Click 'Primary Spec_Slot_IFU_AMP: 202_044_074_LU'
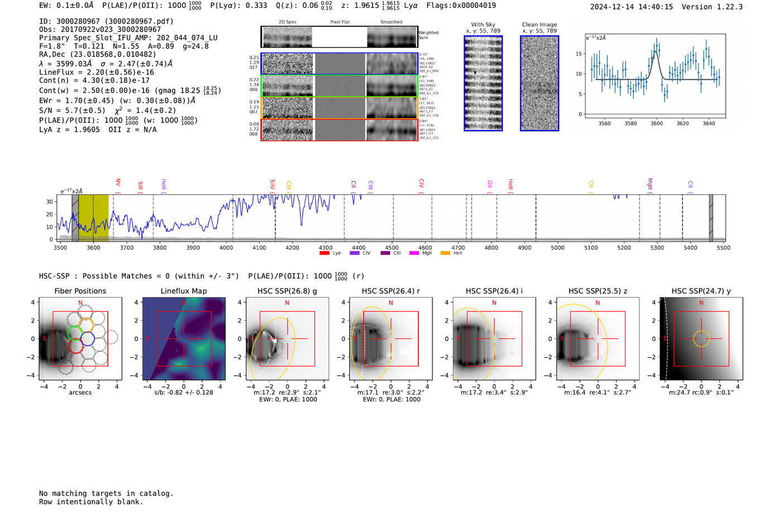This screenshot has width=782, height=532. pos(128,38)
